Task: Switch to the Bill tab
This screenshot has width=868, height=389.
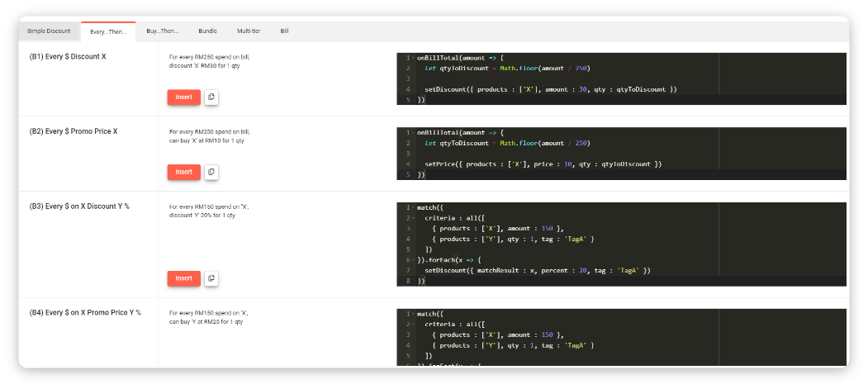Action: [x=285, y=31]
